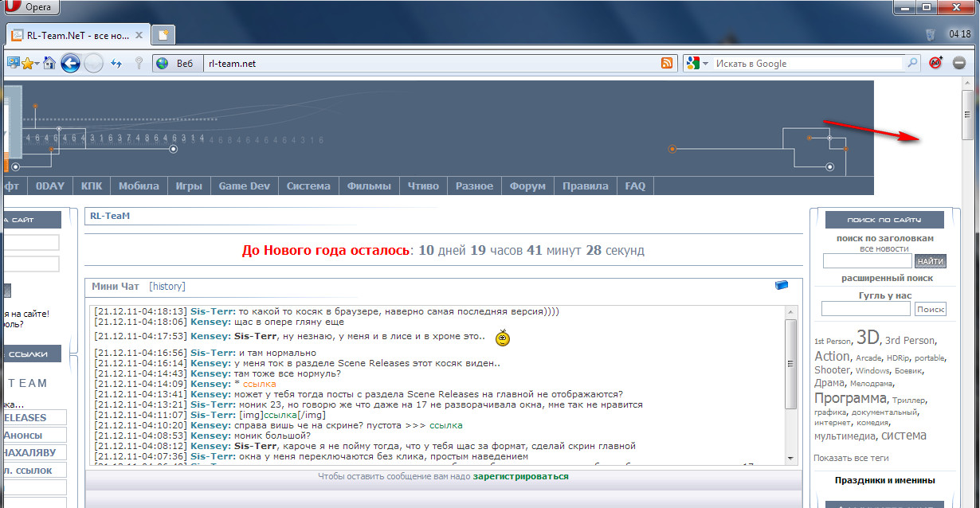Open the расширенный поиск link
Viewport: 980px width, 508px height.
pos(887,278)
